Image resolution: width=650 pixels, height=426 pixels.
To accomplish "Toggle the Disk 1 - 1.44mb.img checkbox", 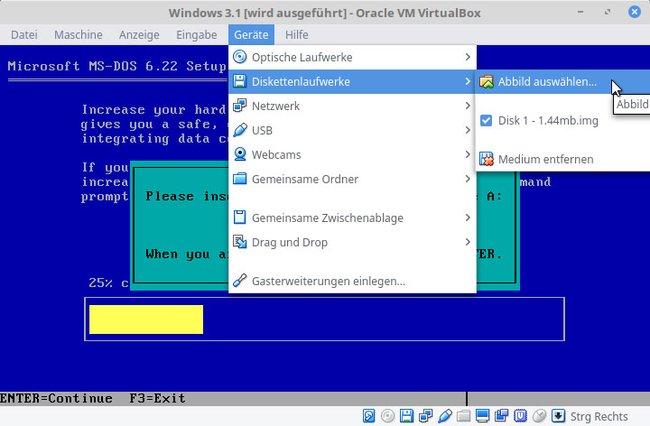I will pos(486,121).
